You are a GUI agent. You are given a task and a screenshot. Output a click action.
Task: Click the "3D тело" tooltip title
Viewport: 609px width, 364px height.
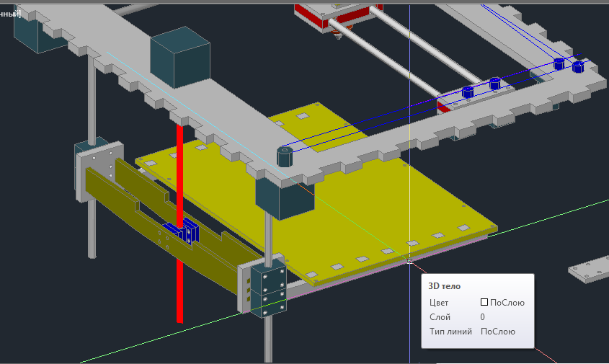pos(445,286)
